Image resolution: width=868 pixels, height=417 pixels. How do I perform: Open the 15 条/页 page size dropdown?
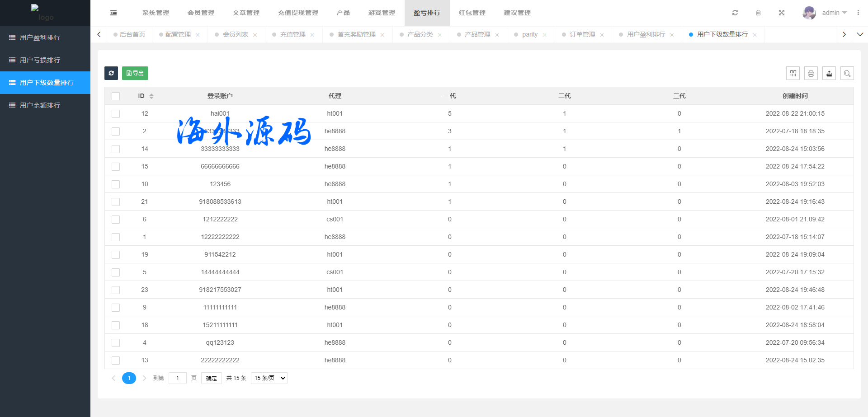269,378
